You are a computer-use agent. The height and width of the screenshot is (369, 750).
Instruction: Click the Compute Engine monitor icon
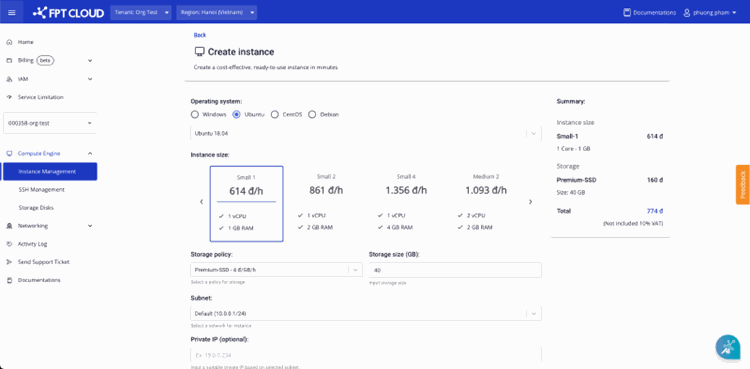[9, 154]
